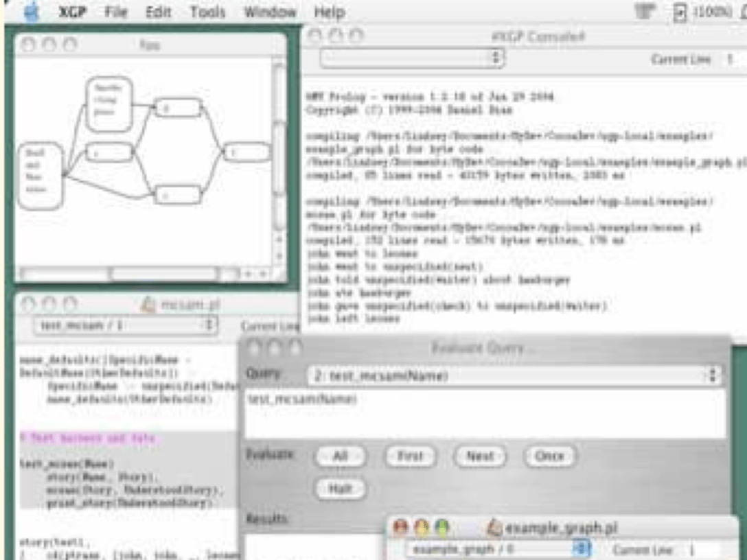The height and width of the screenshot is (560, 747).
Task: Click the example_graph.pl document icon in title bar
Action: point(494,528)
